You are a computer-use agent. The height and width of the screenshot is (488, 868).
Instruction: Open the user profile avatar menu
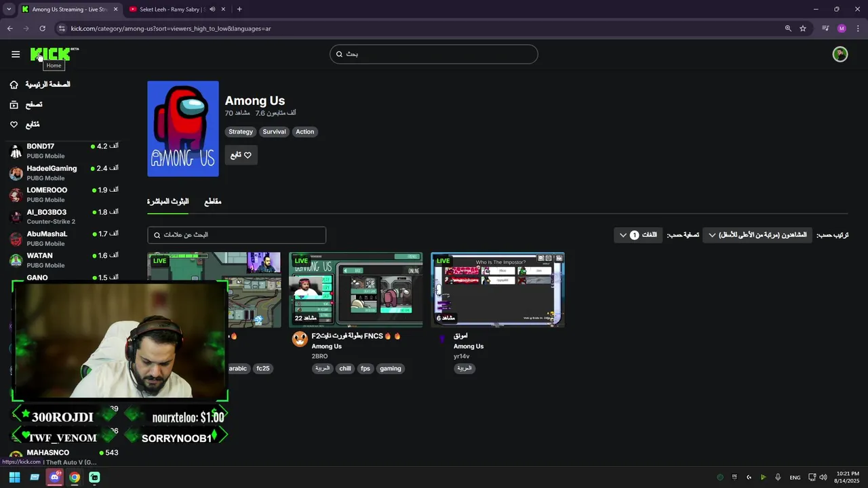pos(840,54)
